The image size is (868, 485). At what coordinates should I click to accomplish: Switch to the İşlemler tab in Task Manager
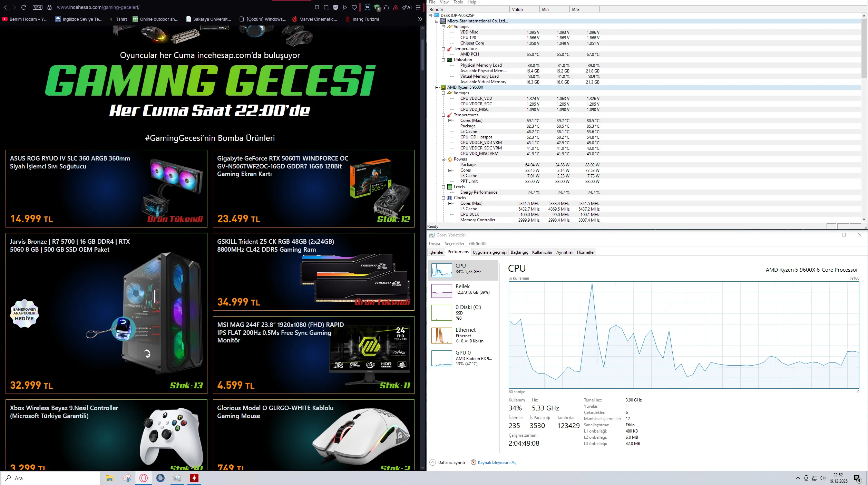[x=436, y=252]
